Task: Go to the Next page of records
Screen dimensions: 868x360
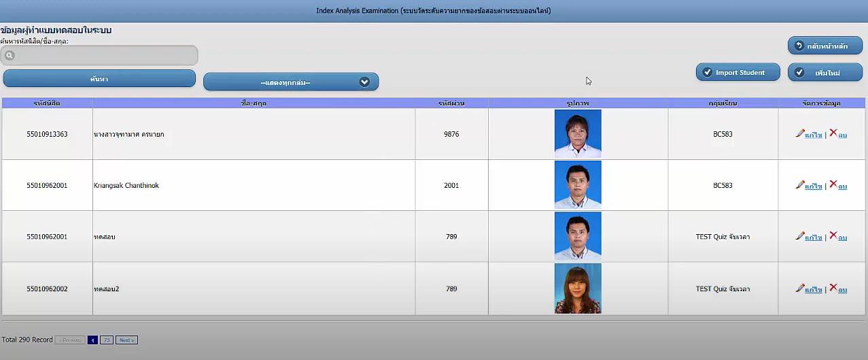Action: 126,340
